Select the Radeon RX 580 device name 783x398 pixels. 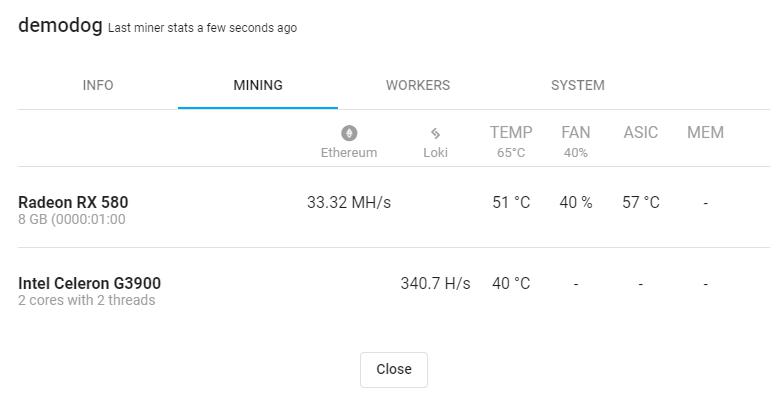[73, 202]
